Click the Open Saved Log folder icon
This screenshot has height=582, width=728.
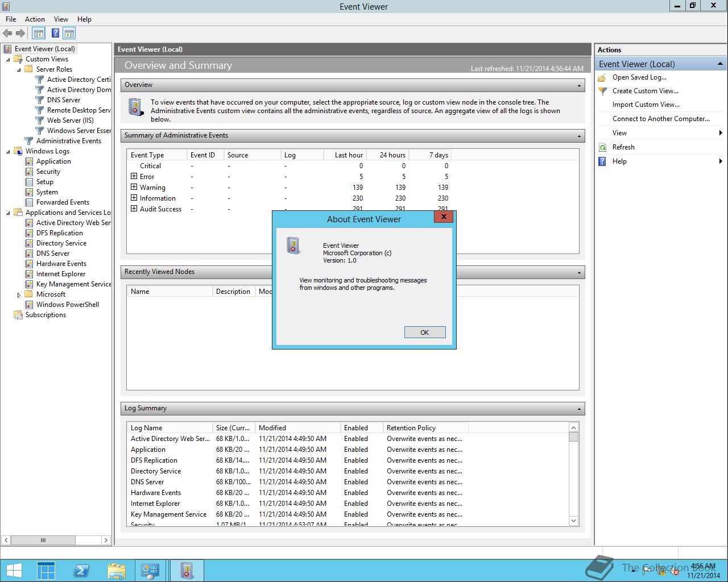[x=602, y=78]
